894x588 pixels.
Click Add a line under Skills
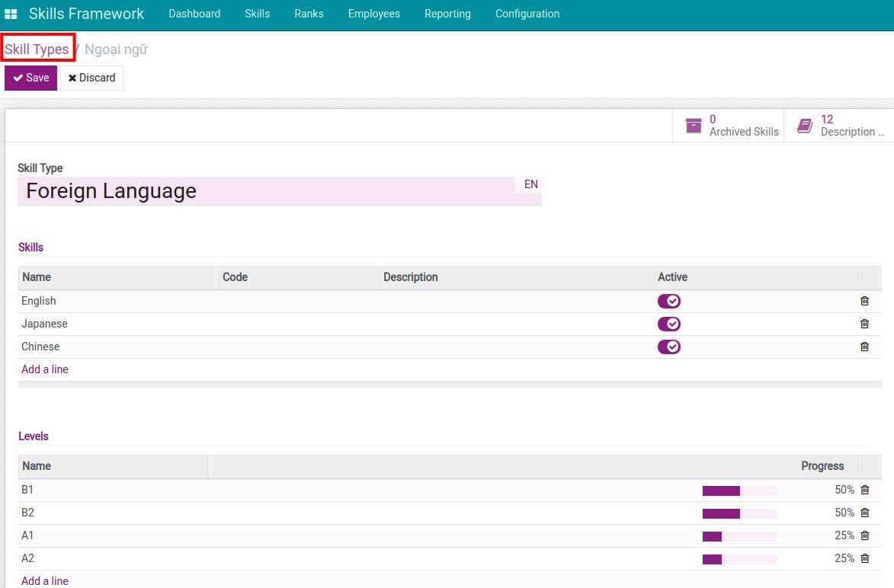tap(45, 369)
